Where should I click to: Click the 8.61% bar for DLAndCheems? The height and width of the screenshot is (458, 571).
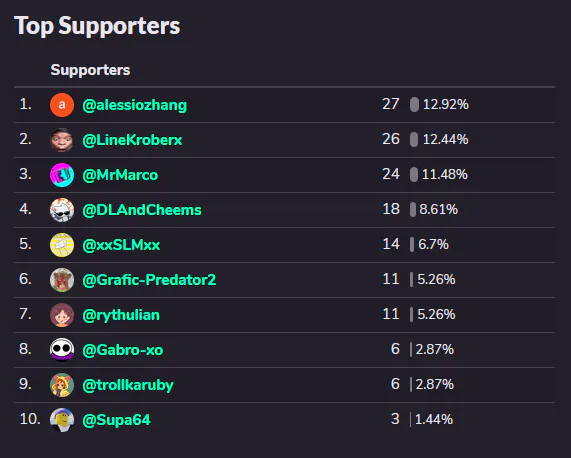(413, 209)
